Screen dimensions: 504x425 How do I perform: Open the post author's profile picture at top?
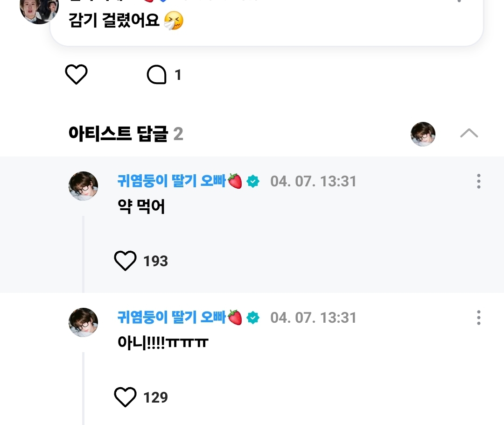[x=39, y=9]
